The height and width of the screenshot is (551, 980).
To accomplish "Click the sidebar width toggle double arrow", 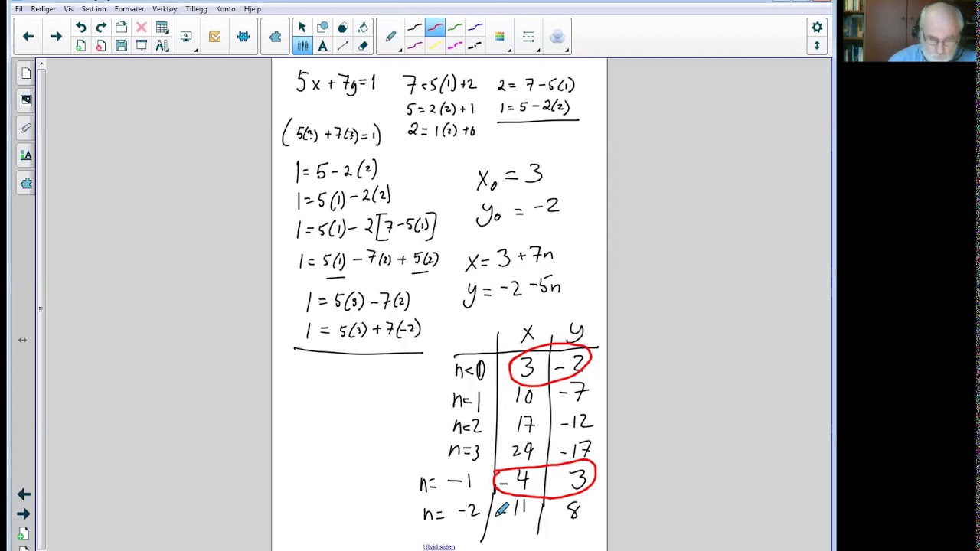I will [x=22, y=341].
